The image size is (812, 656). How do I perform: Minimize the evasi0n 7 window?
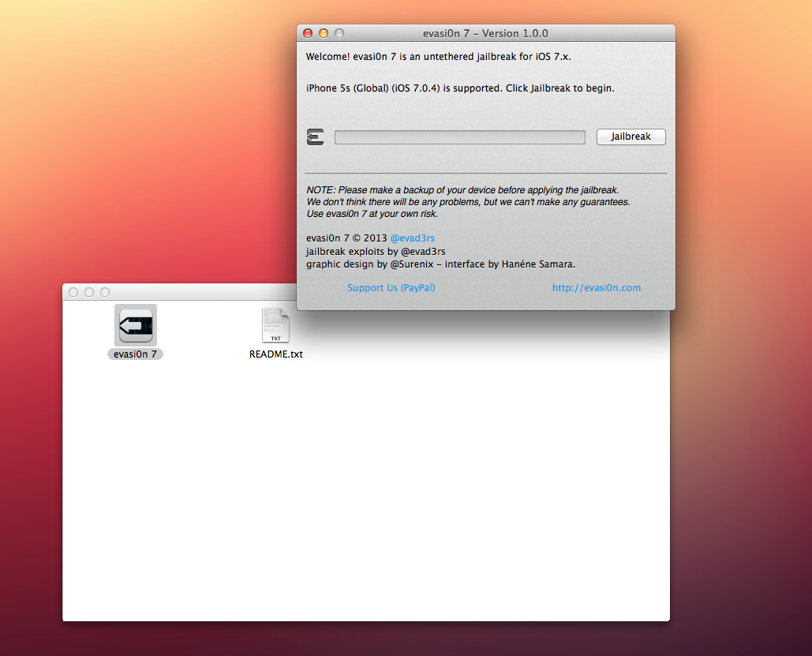click(x=324, y=33)
